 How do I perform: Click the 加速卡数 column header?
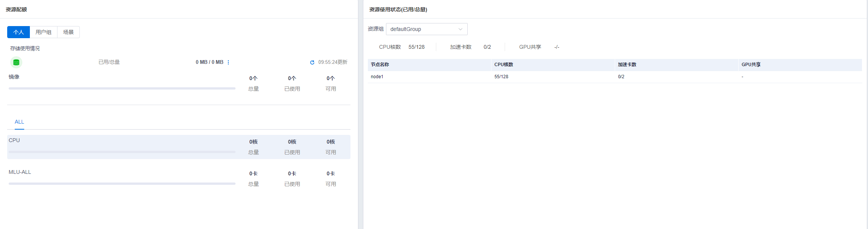[627, 65]
